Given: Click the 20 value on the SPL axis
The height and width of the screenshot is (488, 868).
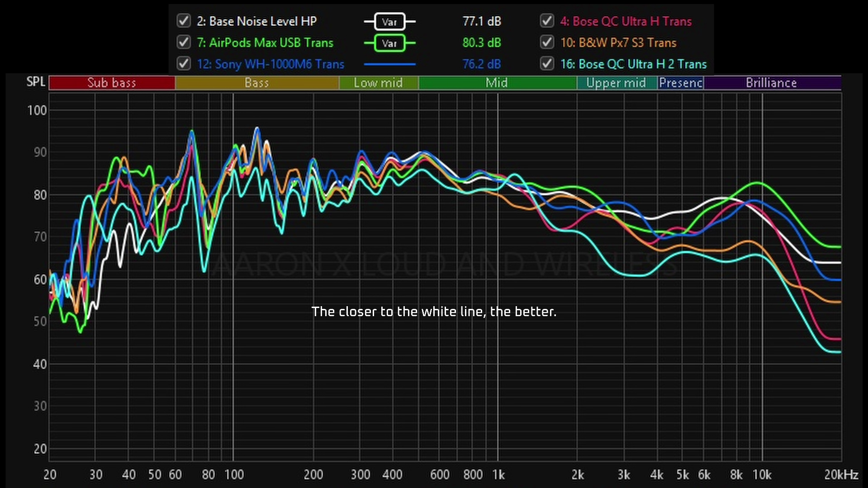Looking at the screenshot, I should coord(40,449).
